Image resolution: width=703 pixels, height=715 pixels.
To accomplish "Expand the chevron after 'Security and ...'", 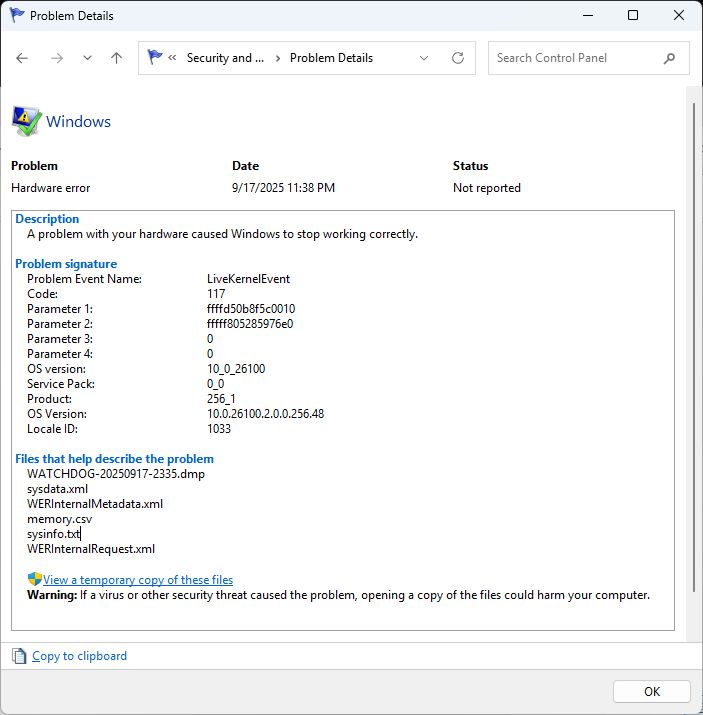I will pos(277,58).
